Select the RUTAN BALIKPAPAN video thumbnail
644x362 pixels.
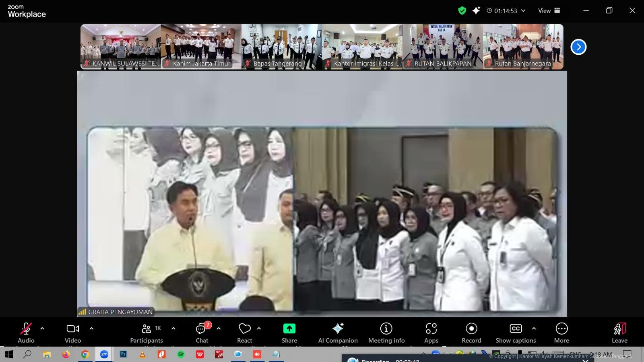pos(443,46)
